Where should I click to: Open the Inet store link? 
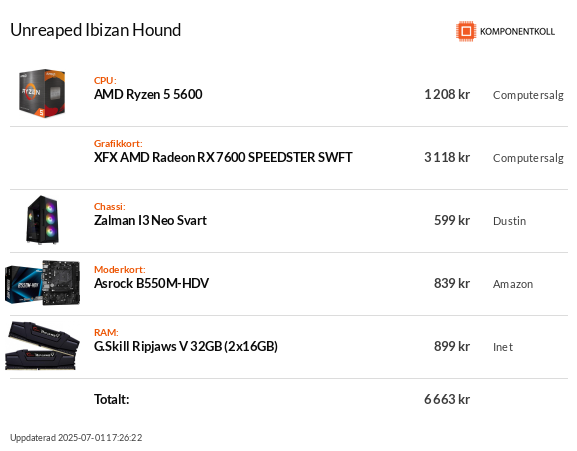pyautogui.click(x=503, y=347)
